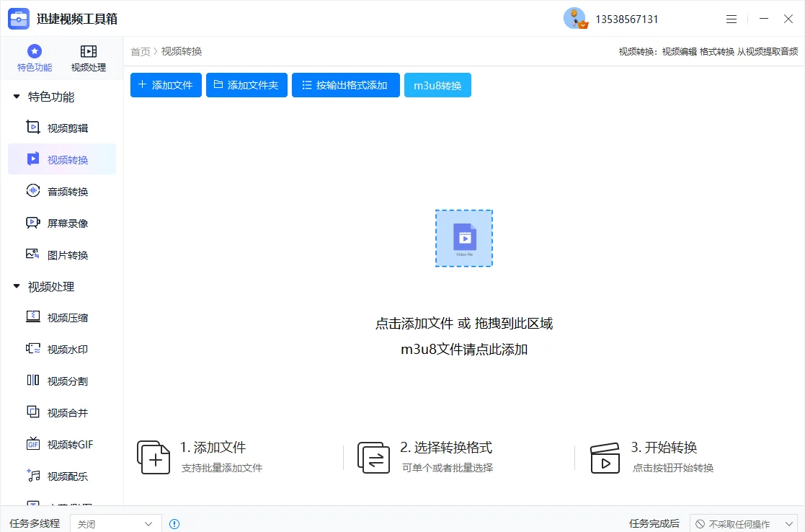
Task: Click the m3u8文件请点此添加 link
Action: pyautogui.click(x=464, y=350)
